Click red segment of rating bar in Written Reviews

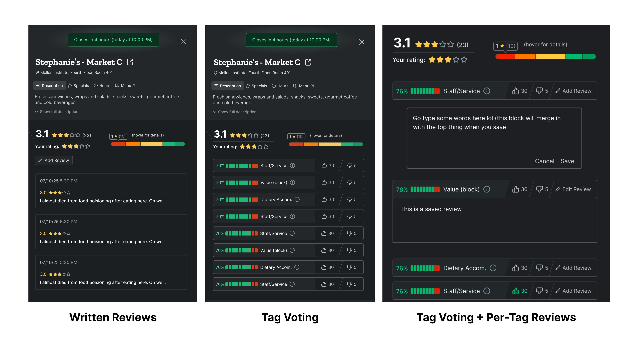[x=118, y=144]
